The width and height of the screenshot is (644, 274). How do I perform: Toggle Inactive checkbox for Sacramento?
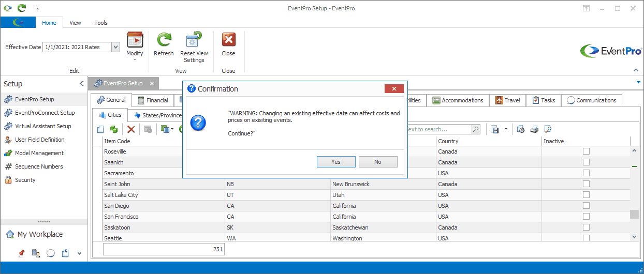586,173
